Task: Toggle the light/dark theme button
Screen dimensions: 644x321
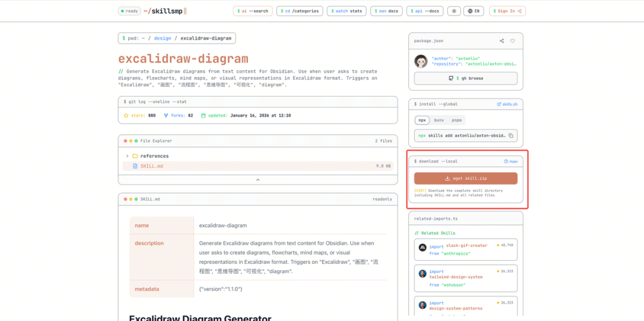Action: [x=455, y=11]
